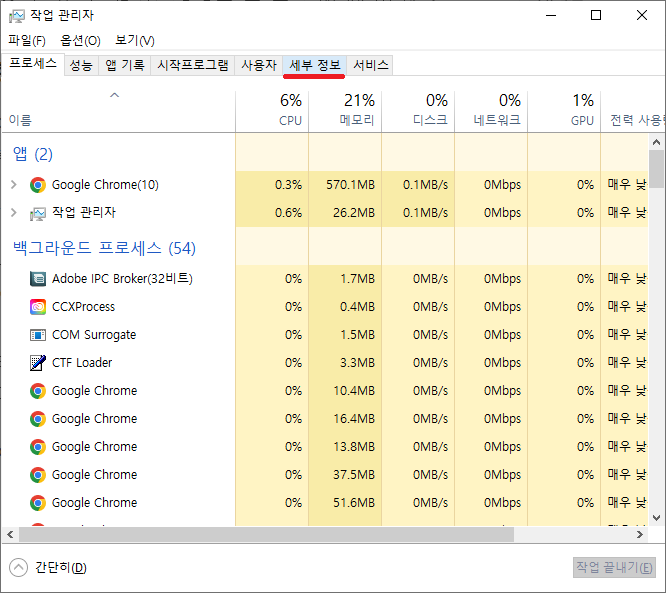Click Chrome icon of the 10.4MB process
Screen dimensions: 666x593
[x=38, y=391]
